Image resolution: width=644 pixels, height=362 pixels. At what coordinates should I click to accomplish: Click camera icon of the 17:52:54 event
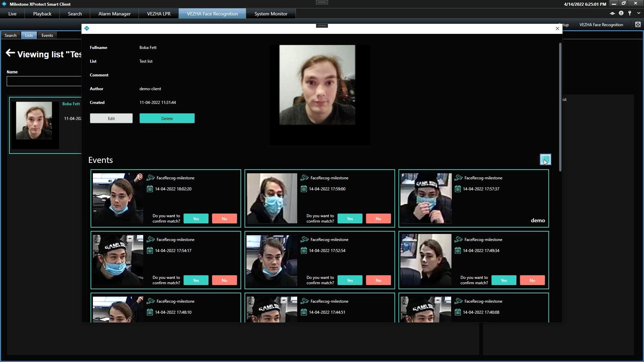(305, 239)
